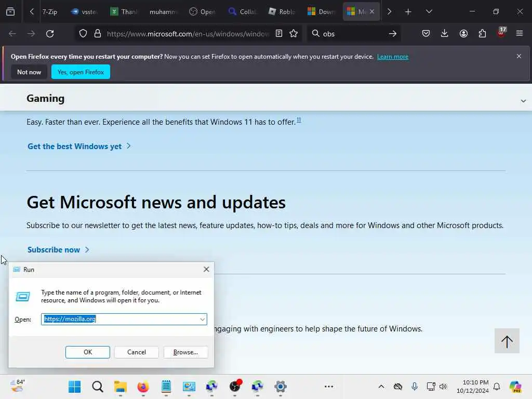
Task: Open the Firefox View tab overview icon
Action: 10,11
